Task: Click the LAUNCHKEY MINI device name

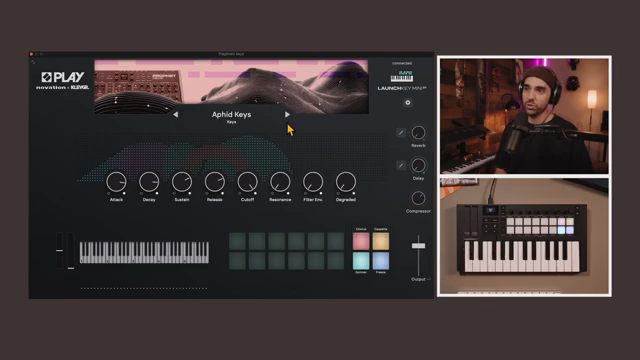Action: (402, 88)
